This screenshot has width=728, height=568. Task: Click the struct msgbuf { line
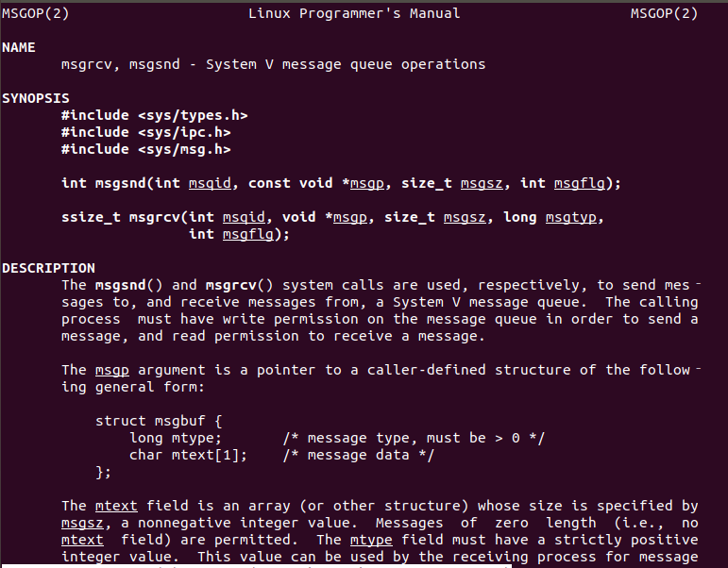pyautogui.click(x=159, y=422)
